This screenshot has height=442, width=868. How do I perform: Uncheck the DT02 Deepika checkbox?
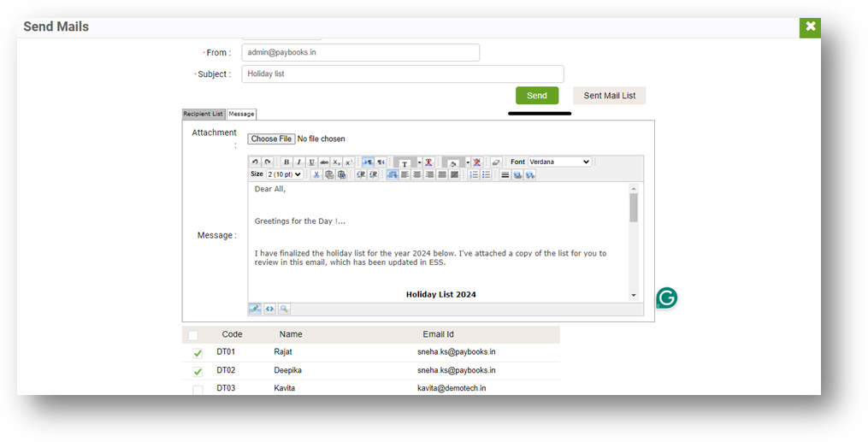[x=198, y=371]
